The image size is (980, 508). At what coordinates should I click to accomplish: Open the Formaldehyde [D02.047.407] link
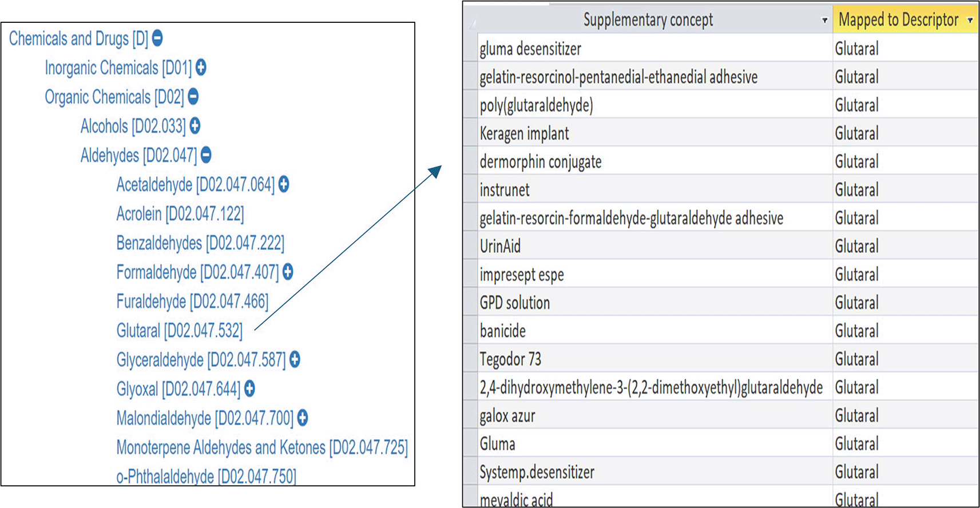click(x=197, y=272)
